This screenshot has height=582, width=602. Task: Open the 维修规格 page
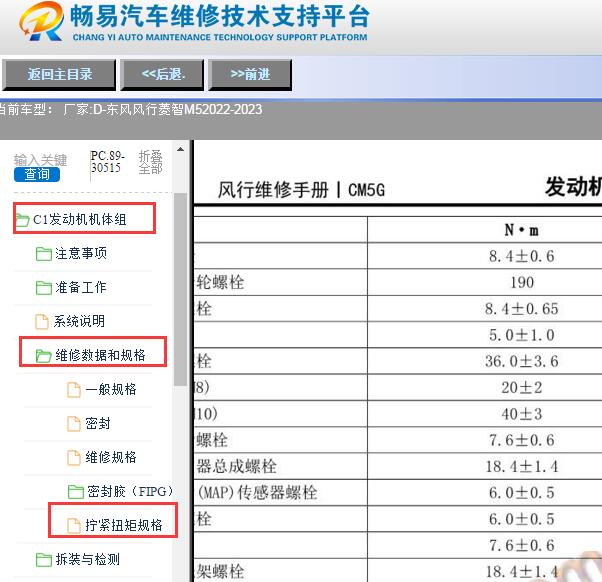(111, 457)
